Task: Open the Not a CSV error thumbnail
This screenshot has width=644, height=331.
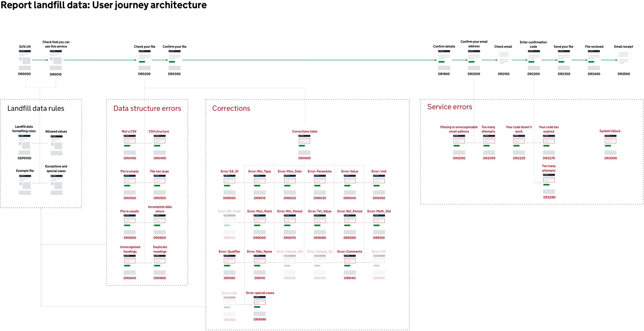Action: (129, 145)
